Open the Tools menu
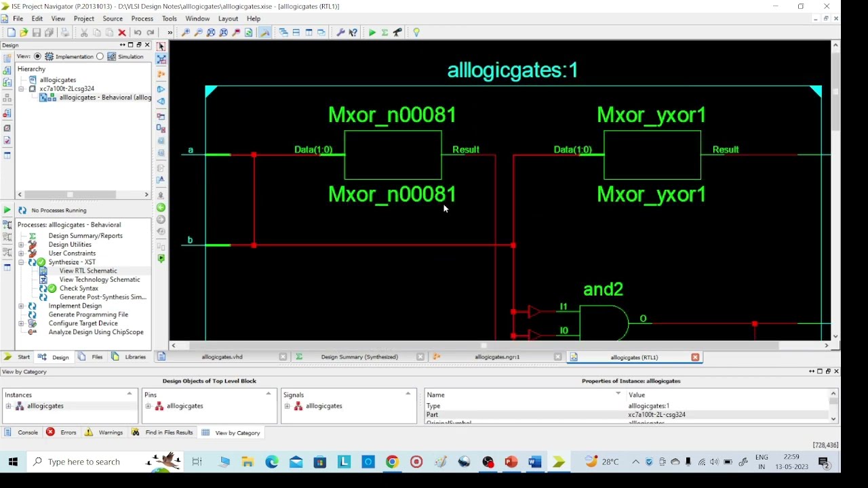The image size is (868, 488). tap(170, 18)
